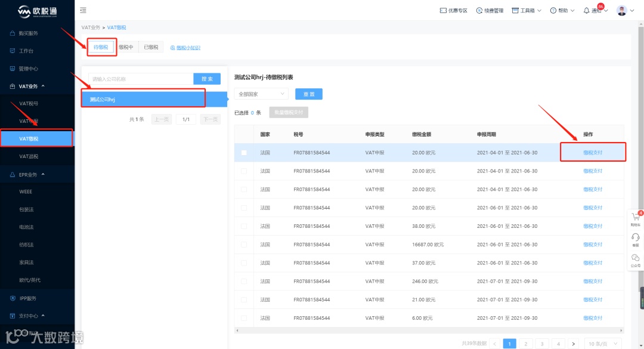Open the 通知 bell notifications
This screenshot has height=349, width=644.
595,11
